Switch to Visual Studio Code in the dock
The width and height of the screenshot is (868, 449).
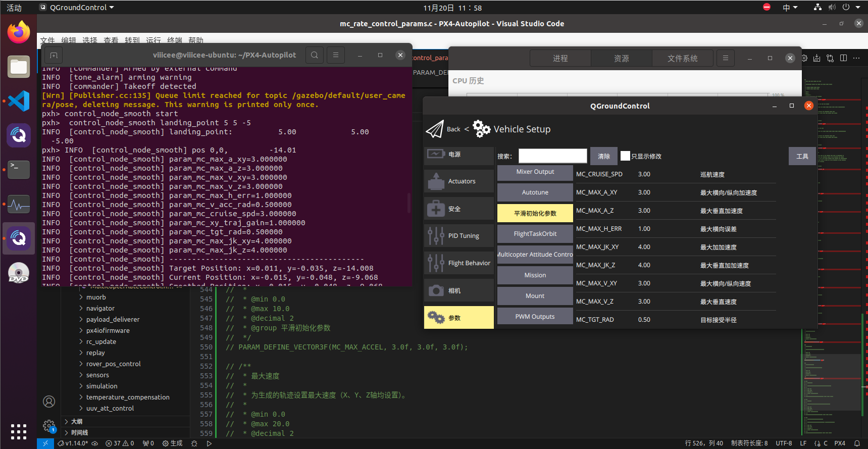(19, 101)
